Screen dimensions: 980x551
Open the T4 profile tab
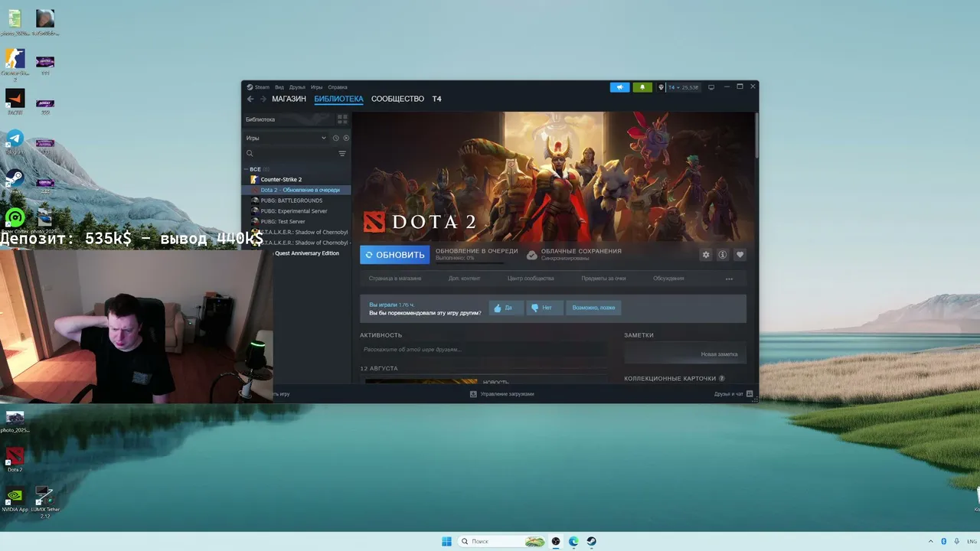[x=436, y=99]
